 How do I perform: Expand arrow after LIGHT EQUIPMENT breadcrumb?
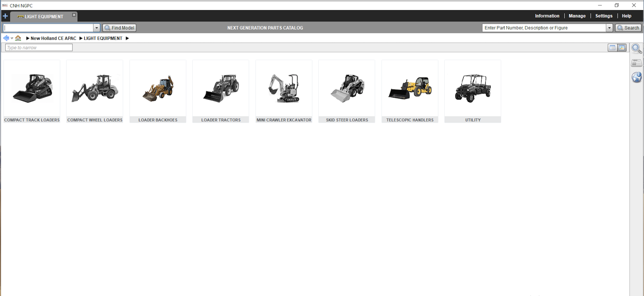(x=127, y=38)
